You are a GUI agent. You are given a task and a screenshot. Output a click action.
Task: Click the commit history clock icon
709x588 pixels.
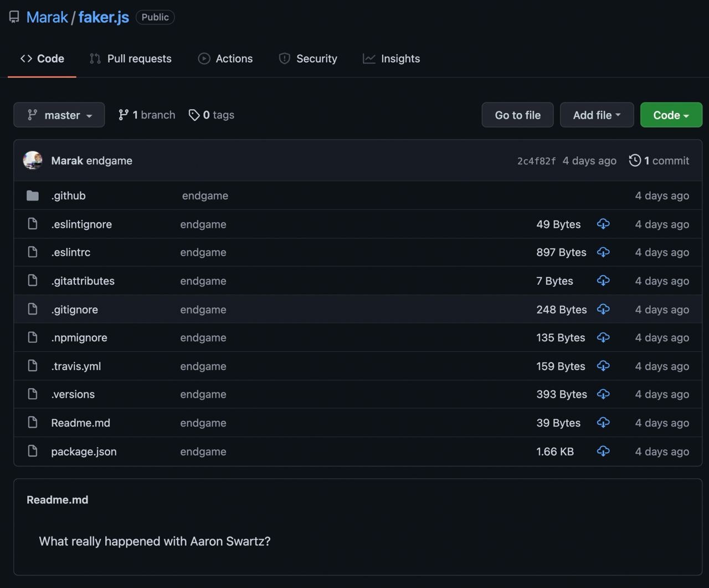635,161
